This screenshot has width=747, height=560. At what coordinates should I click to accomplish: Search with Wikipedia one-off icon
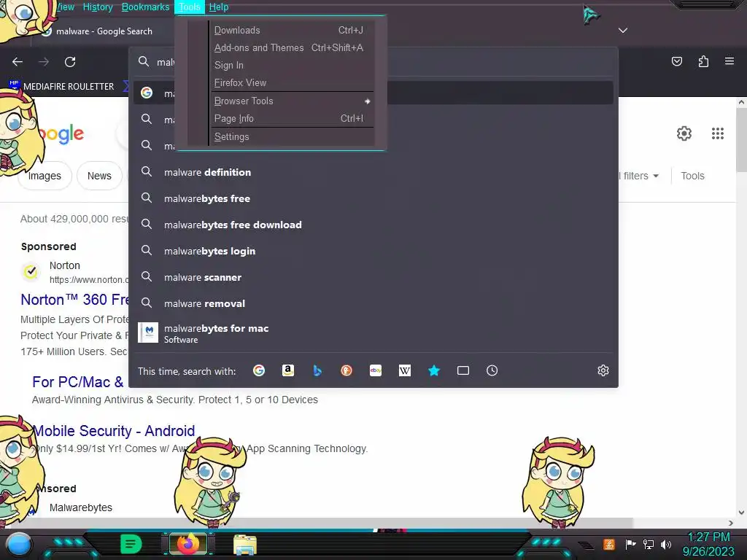(x=404, y=370)
